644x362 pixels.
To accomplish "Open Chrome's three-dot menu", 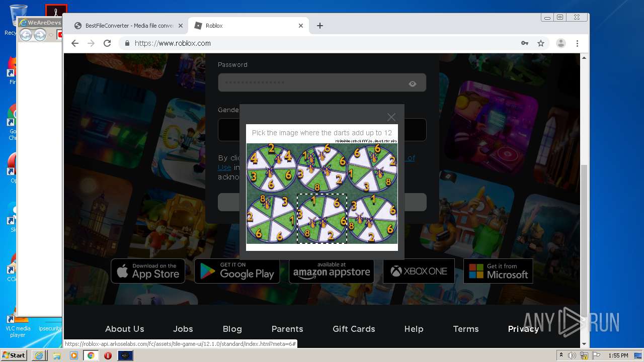I will coord(578,43).
